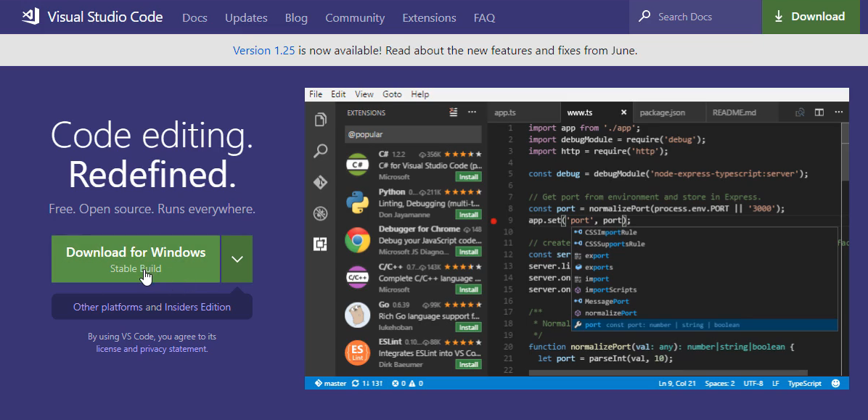Open the Search icon in the activity bar
Image resolution: width=868 pixels, height=420 pixels.
click(321, 150)
